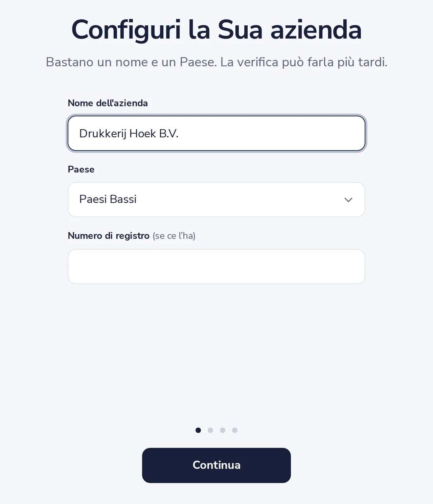This screenshot has width=433, height=504.
Task: Focus the empty Numero di registro field
Action: coord(216,267)
